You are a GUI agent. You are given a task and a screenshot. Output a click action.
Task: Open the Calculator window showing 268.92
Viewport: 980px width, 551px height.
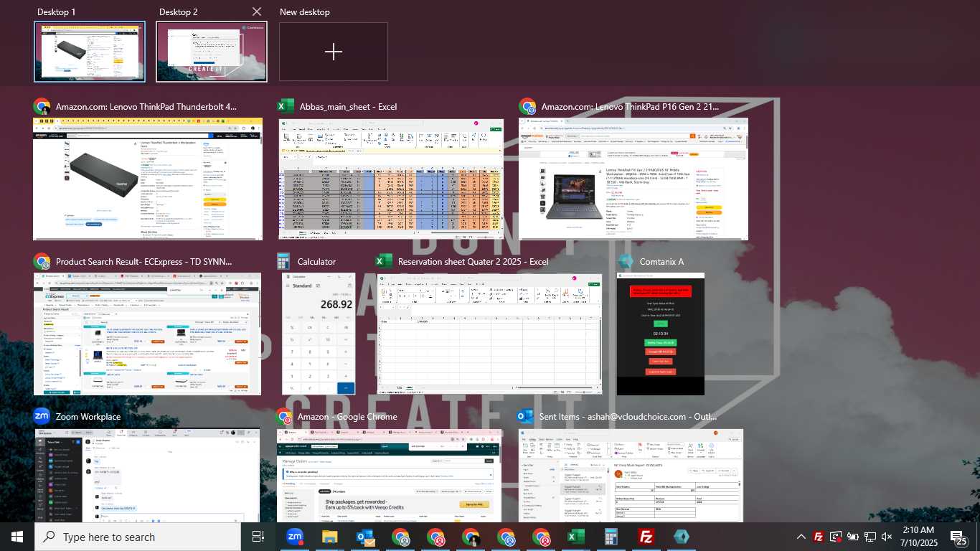(319, 334)
